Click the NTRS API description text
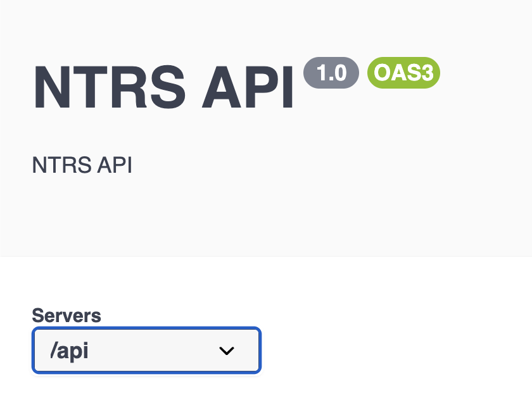The image size is (532, 405). click(82, 165)
